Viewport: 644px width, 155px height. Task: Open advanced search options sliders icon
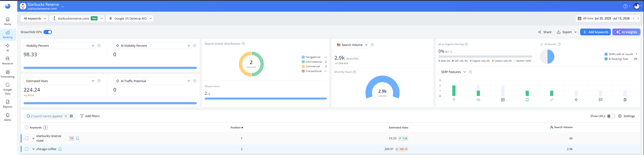click(x=71, y=116)
